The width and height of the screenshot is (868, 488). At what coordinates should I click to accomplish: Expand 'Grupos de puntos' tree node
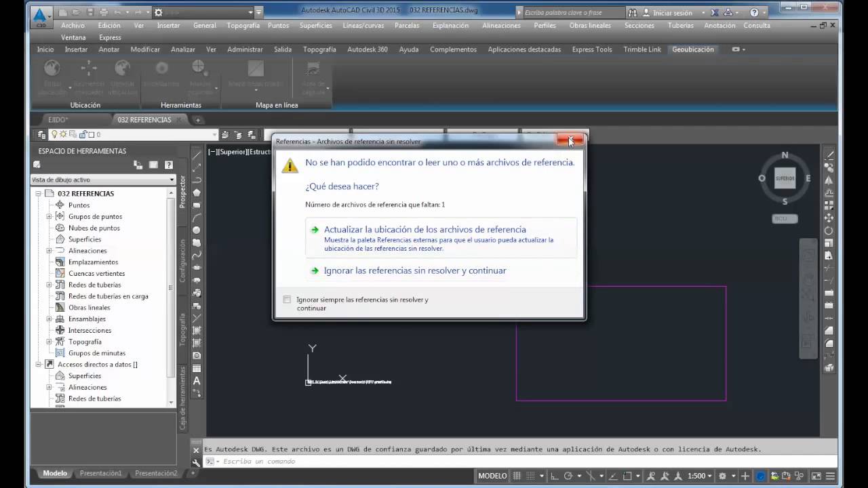pyautogui.click(x=49, y=216)
